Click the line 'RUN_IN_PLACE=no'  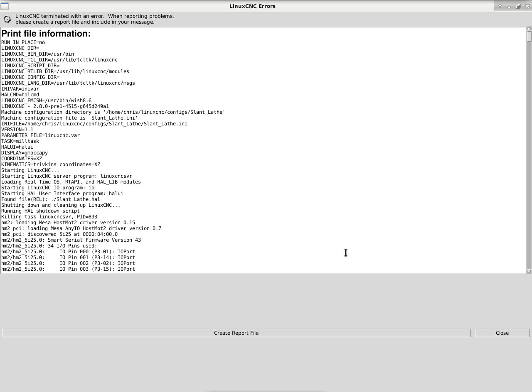(x=23, y=42)
